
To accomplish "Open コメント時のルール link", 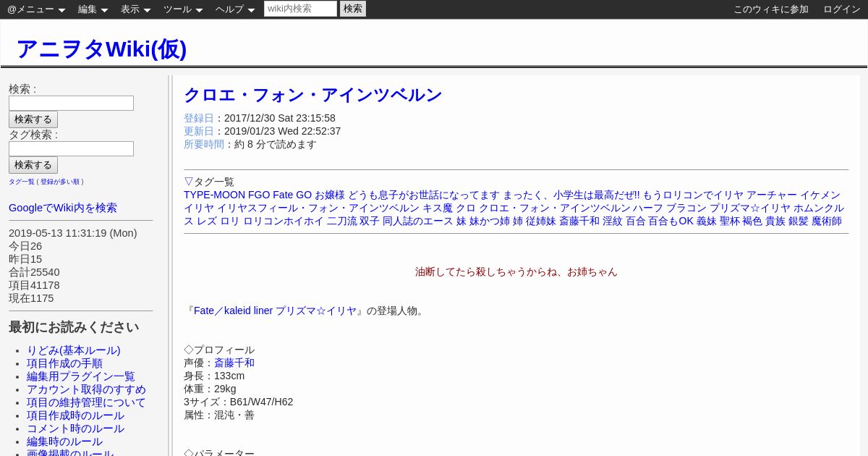I will [75, 428].
